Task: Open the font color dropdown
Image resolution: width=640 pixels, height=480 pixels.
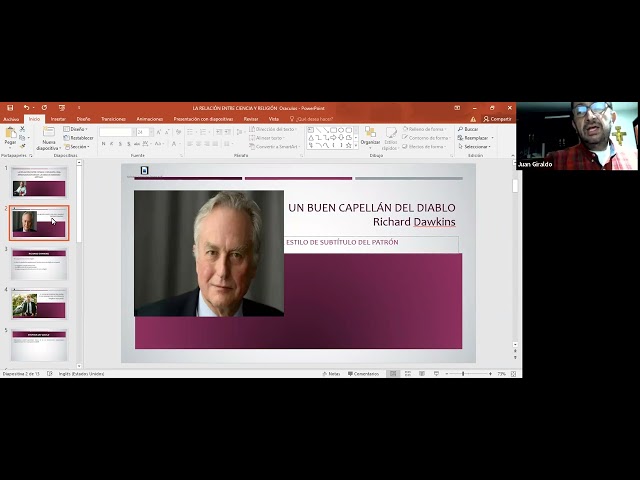Action: pos(179,144)
